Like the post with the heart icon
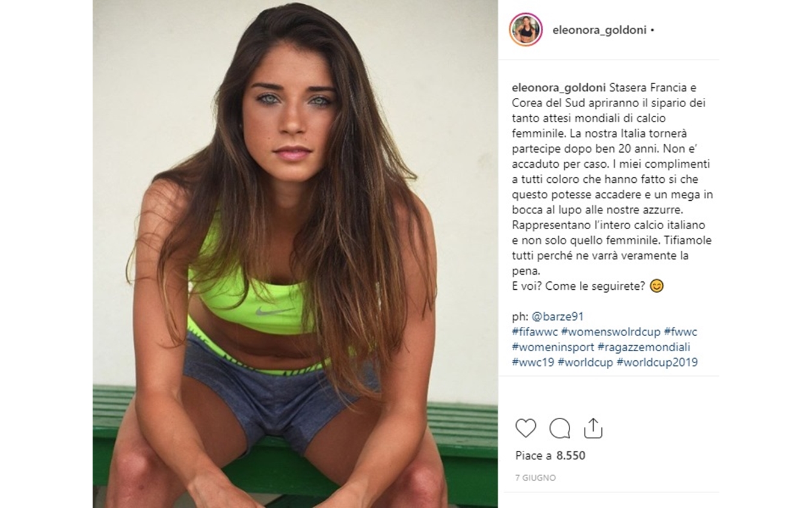 (526, 428)
